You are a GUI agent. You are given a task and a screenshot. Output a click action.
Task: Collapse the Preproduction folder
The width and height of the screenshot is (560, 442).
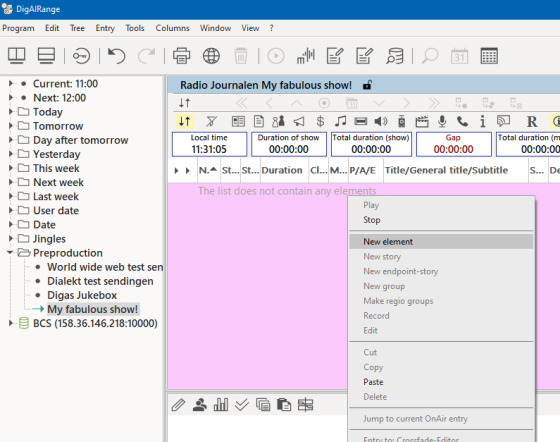(10, 253)
